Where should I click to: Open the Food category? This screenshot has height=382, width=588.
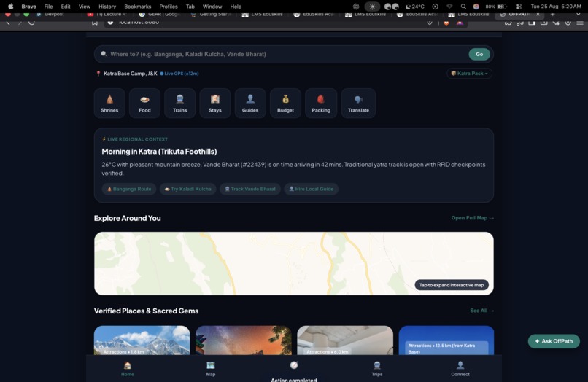[x=144, y=104]
